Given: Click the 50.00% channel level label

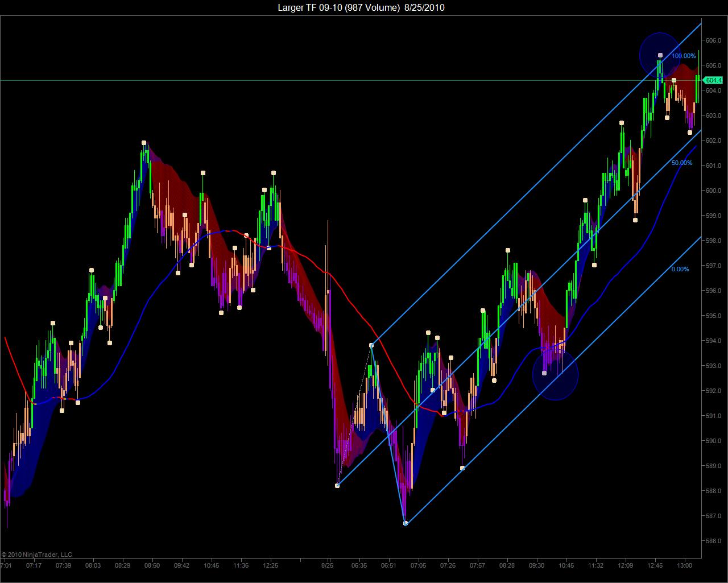Looking at the screenshot, I should pyautogui.click(x=682, y=163).
